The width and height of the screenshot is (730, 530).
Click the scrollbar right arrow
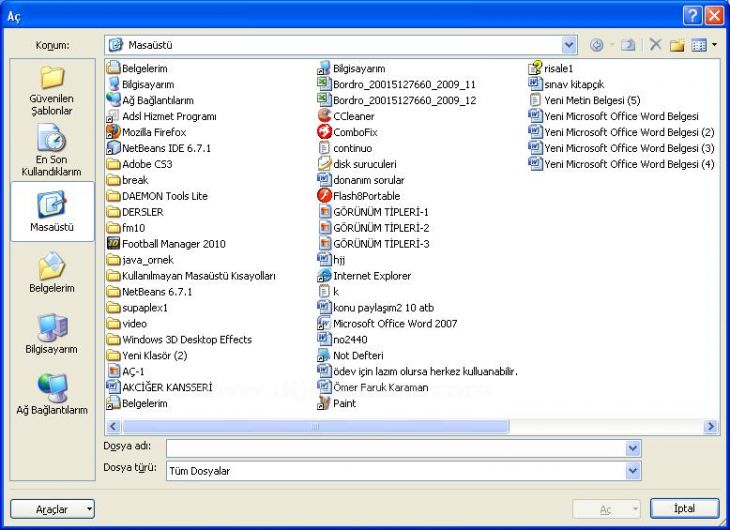710,426
